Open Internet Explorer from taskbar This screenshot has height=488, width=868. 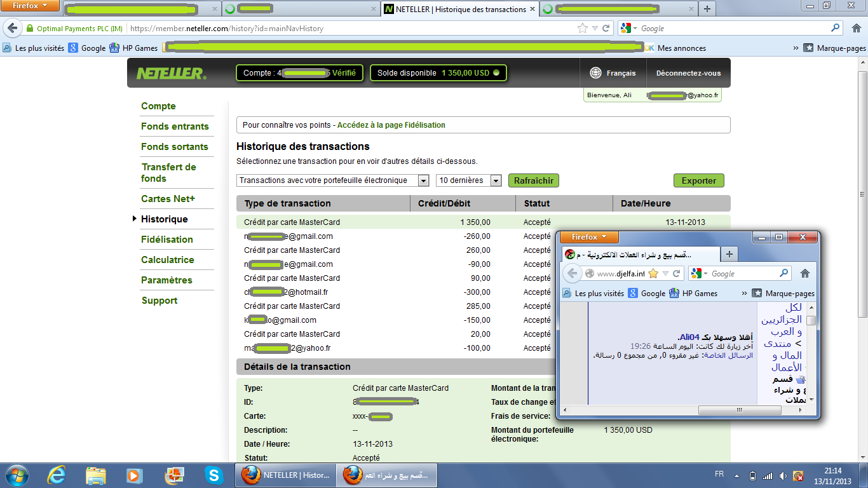tap(57, 475)
